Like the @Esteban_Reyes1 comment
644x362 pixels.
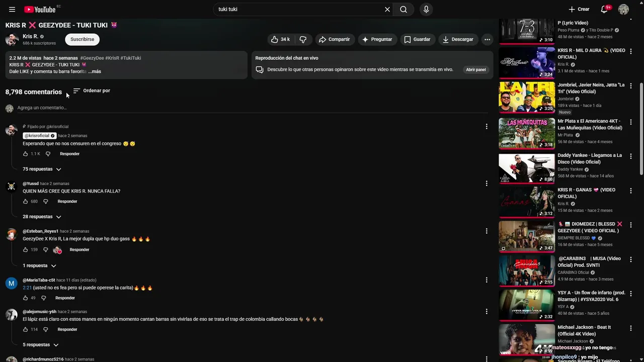(25, 250)
